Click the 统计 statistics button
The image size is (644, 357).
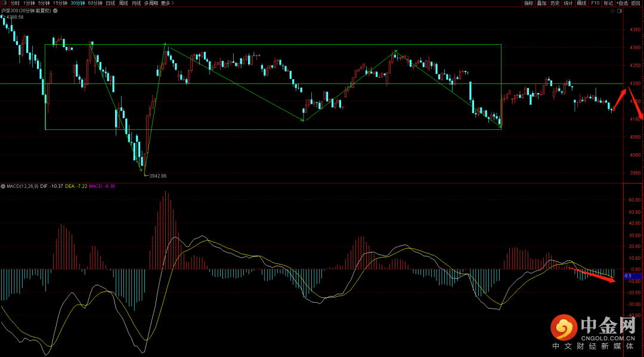[568, 3]
